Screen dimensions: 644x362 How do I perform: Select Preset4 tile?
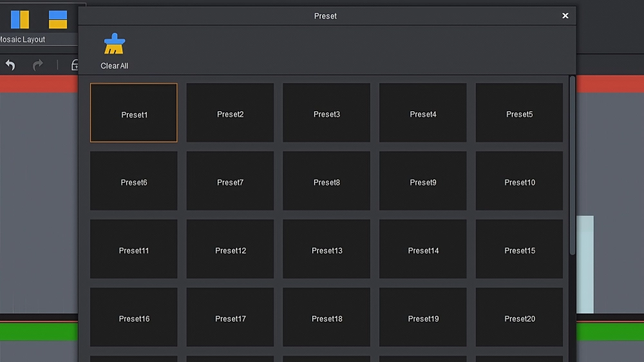[x=422, y=113]
